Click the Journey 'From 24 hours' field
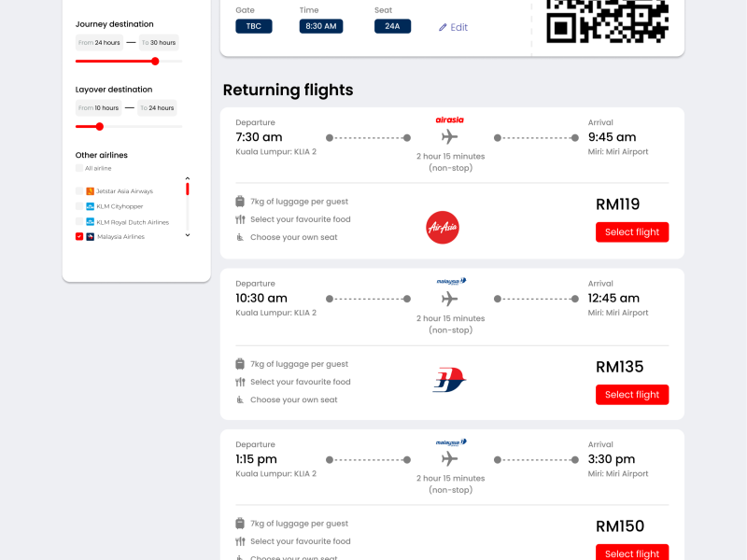747x560 pixels. (x=99, y=42)
